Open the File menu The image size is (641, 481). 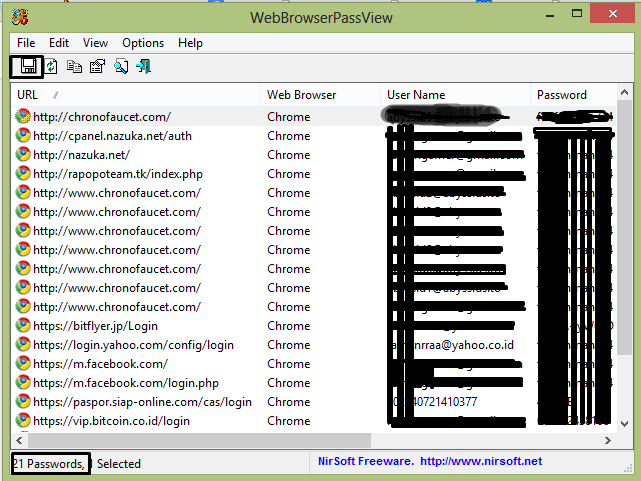coord(26,43)
